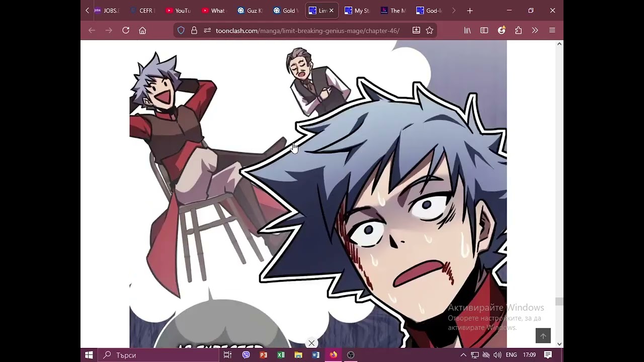Click page scrollbar down arrow
The image size is (644, 362).
click(x=559, y=344)
